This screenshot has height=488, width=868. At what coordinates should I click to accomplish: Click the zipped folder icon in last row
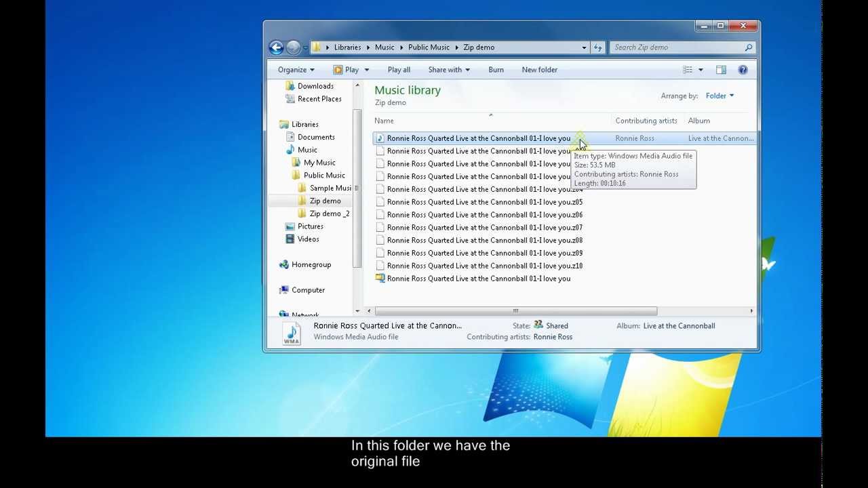tap(380, 279)
